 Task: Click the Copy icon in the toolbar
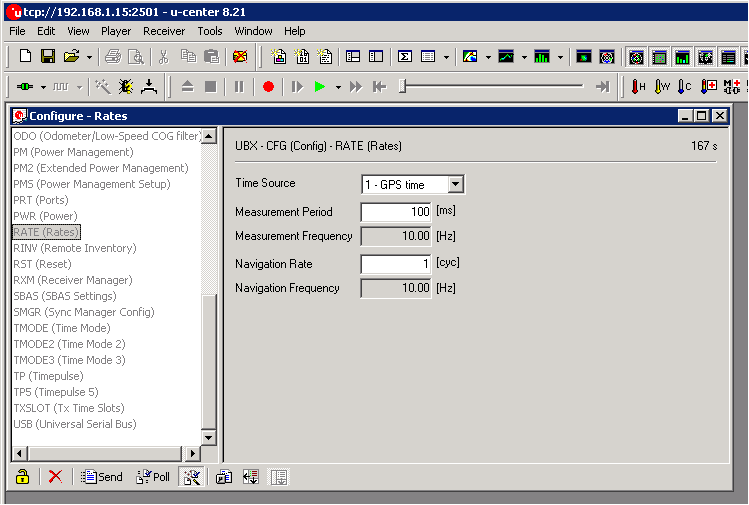[188, 56]
